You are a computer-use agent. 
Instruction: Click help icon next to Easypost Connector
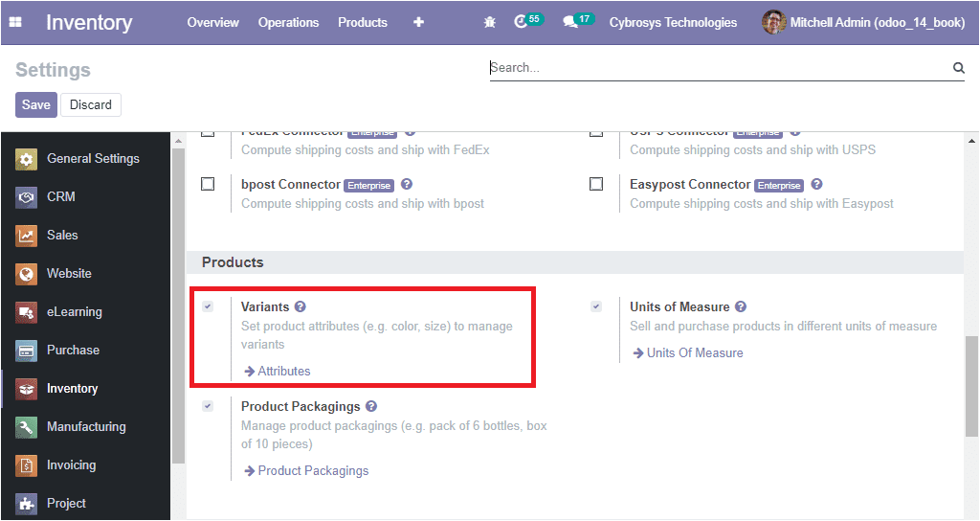click(x=817, y=184)
